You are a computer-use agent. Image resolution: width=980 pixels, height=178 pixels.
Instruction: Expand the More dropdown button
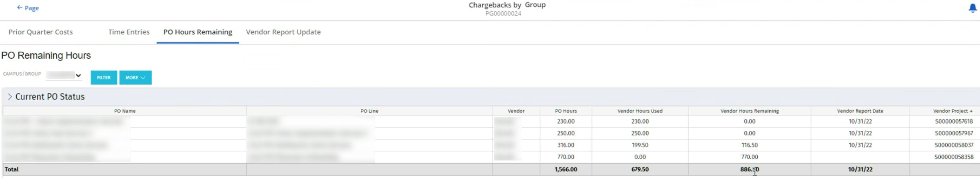135,78
